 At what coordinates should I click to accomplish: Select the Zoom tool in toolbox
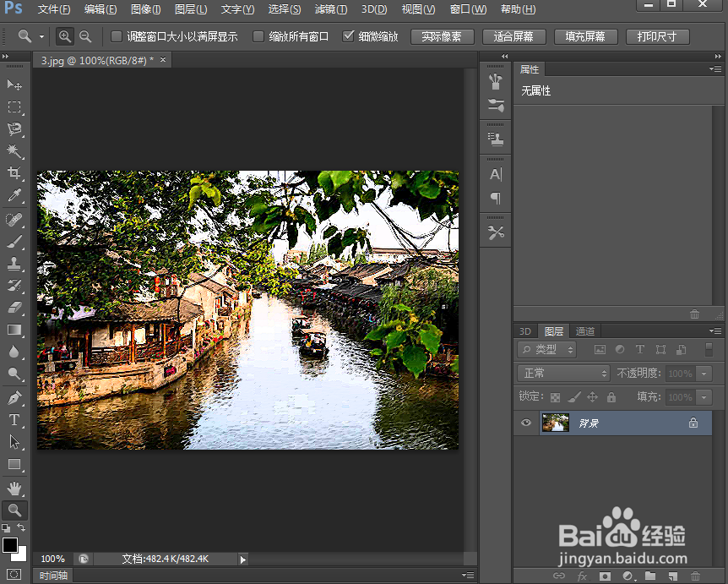tap(14, 510)
